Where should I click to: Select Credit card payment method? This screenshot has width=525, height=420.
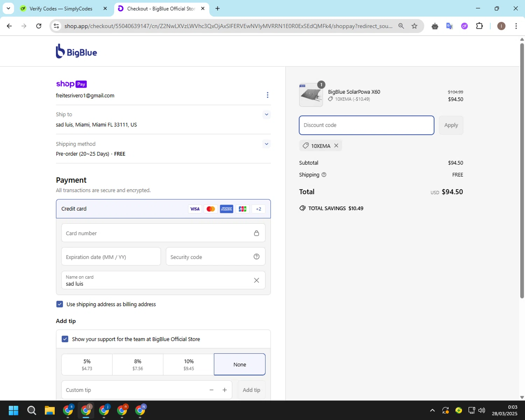(163, 209)
